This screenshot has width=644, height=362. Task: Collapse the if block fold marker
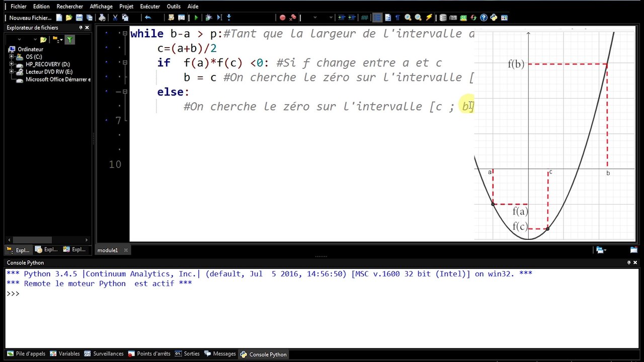(124, 63)
